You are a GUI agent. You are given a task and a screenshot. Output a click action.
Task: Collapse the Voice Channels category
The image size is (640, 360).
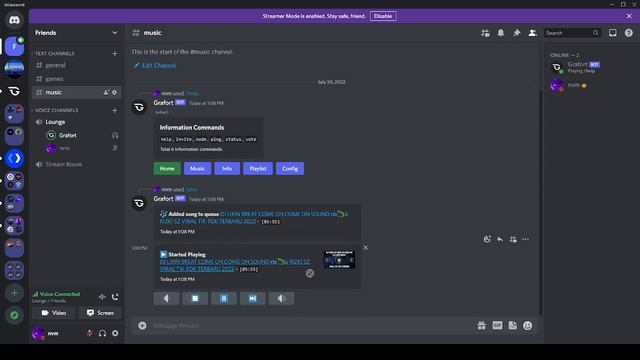tap(56, 110)
